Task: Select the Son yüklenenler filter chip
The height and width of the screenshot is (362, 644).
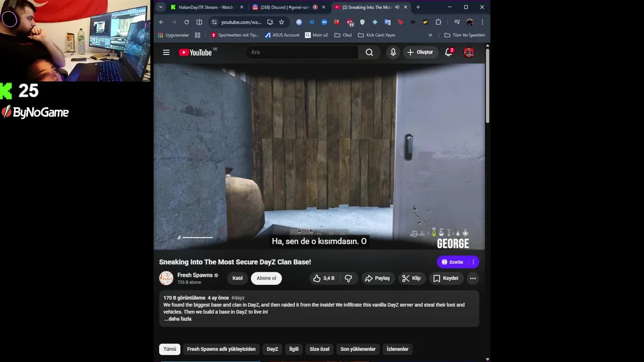Action: [358, 349]
